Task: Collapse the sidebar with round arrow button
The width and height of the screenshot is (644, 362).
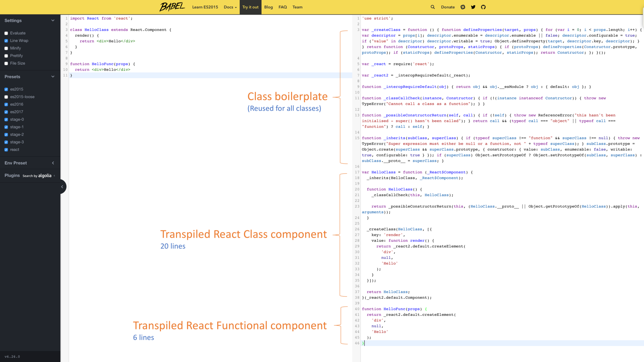Action: [x=62, y=187]
